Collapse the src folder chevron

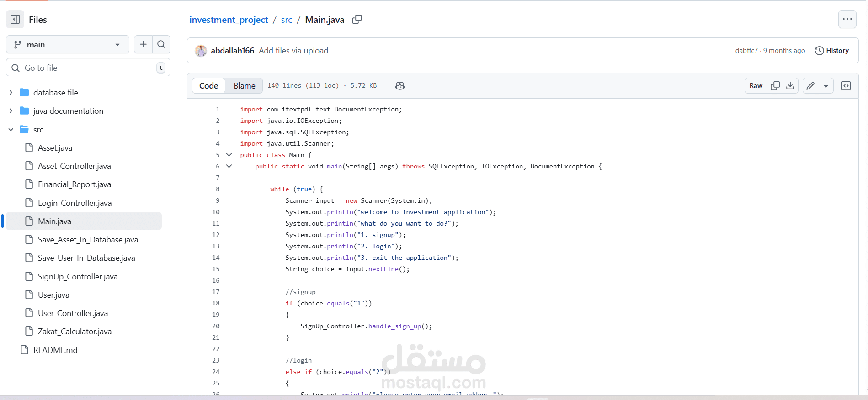click(x=11, y=130)
